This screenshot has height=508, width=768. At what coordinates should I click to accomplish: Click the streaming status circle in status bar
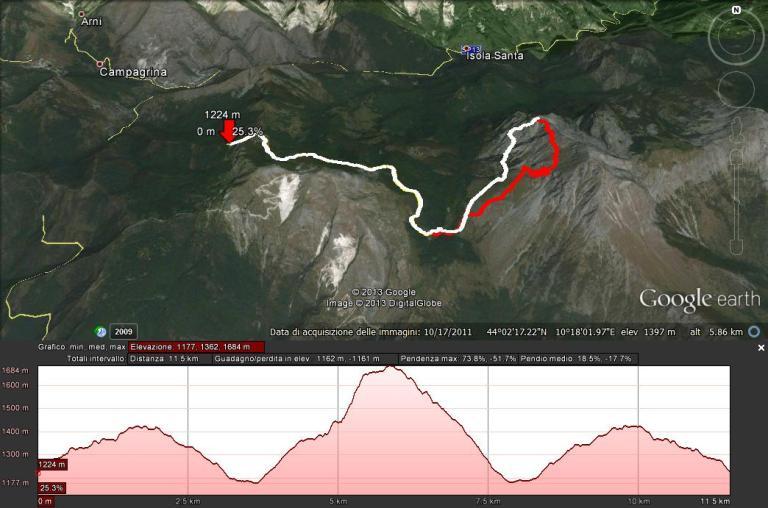(754, 332)
